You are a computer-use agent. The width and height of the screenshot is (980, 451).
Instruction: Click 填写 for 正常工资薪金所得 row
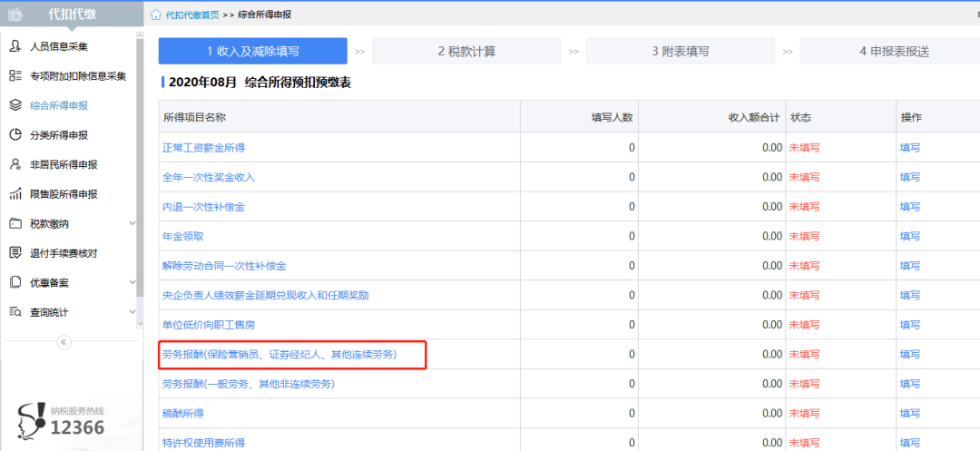coord(910,148)
